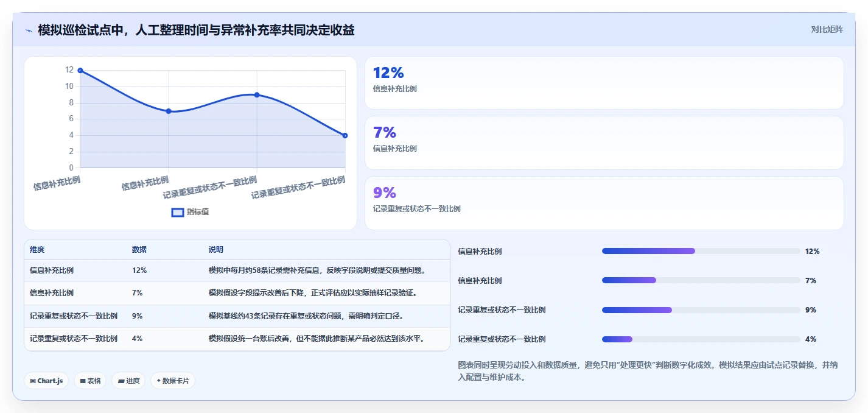Screen dimensions: 868x413
Task: Click the 12% cell in the table
Action: [139, 270]
